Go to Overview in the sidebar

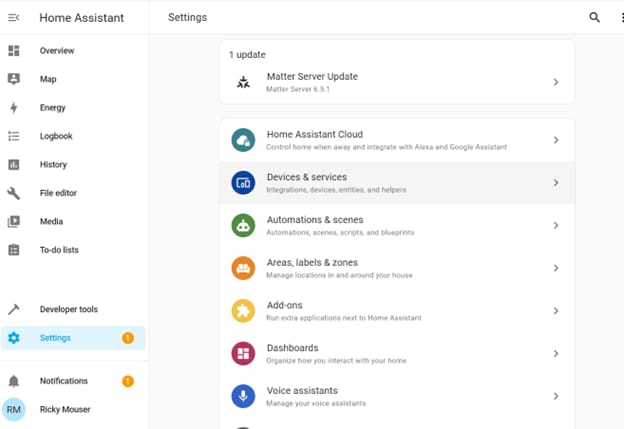click(x=73, y=51)
